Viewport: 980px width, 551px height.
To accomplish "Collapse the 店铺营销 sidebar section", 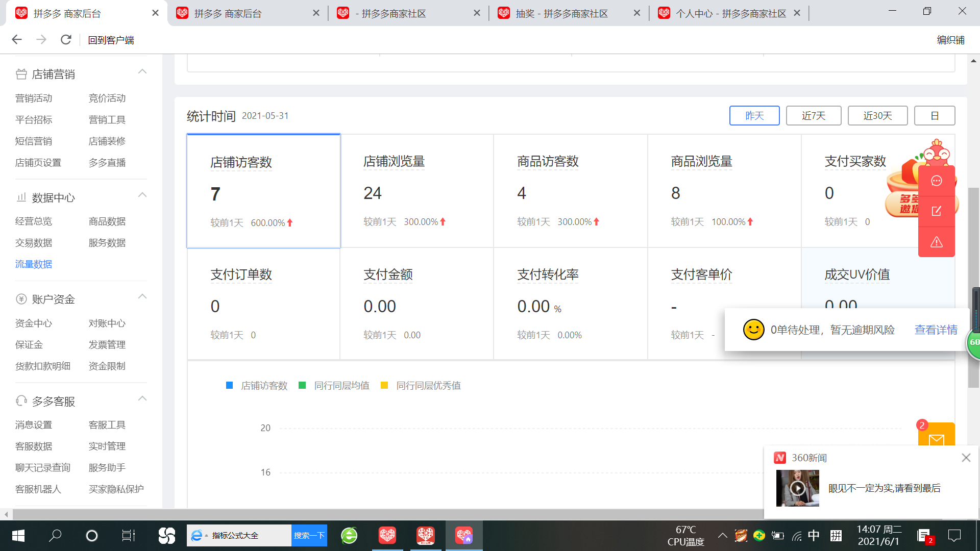I will tap(142, 71).
